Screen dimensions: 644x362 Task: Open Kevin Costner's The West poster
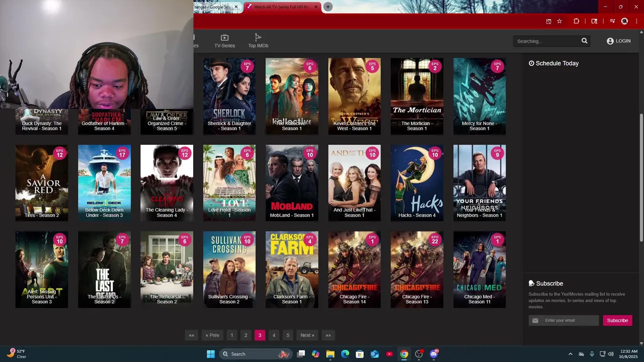[x=354, y=96]
